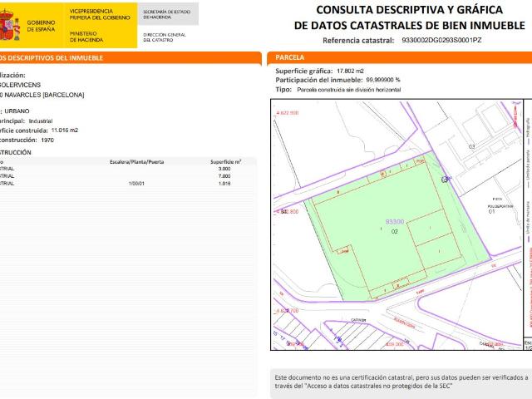Select the percentage '99,999900 %'

383,80
